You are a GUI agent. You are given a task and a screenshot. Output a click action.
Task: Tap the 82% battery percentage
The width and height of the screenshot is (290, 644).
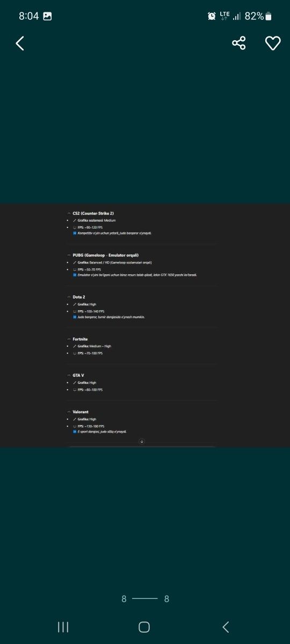tap(254, 16)
